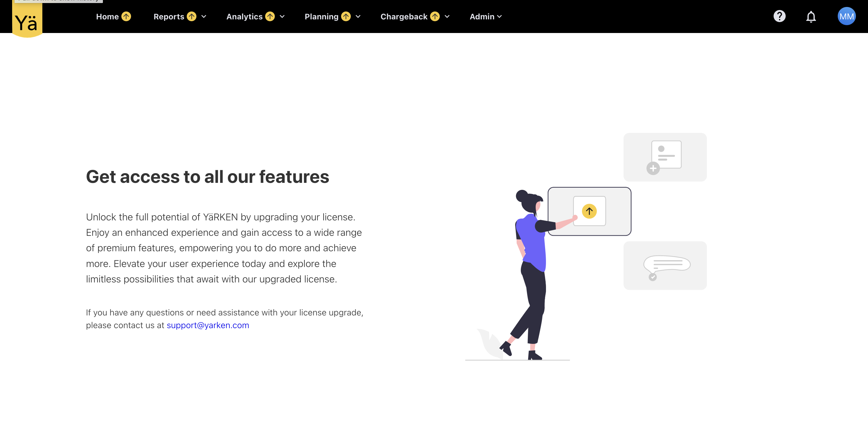Viewport: 868px width, 445px height.
Task: Click the profile card illustration tile
Action: tap(665, 157)
